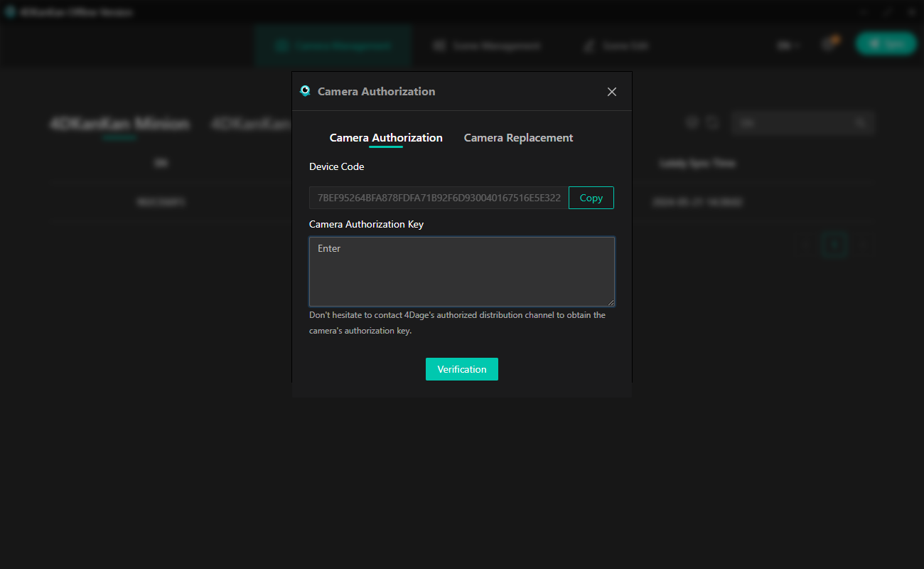Expand the language dropdown in header

788,46
